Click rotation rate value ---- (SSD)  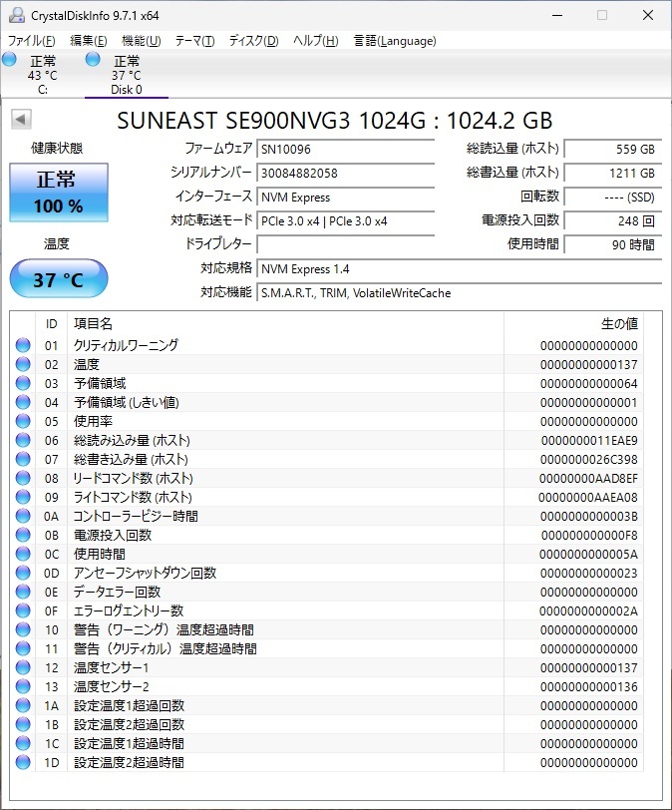(x=612, y=198)
